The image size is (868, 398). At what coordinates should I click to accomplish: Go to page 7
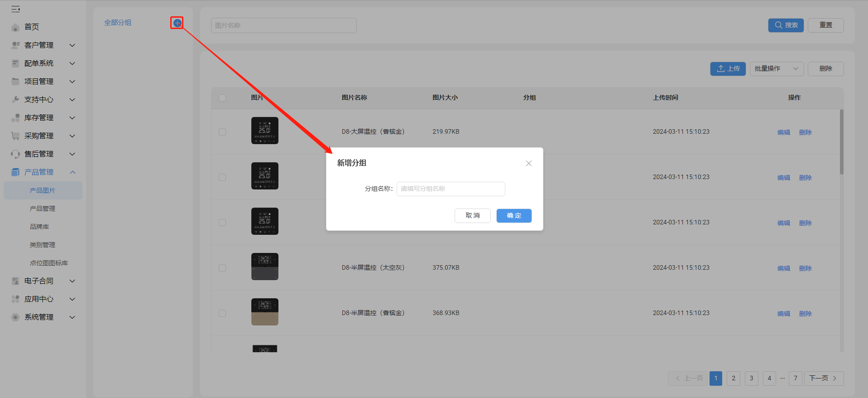[x=796, y=379]
